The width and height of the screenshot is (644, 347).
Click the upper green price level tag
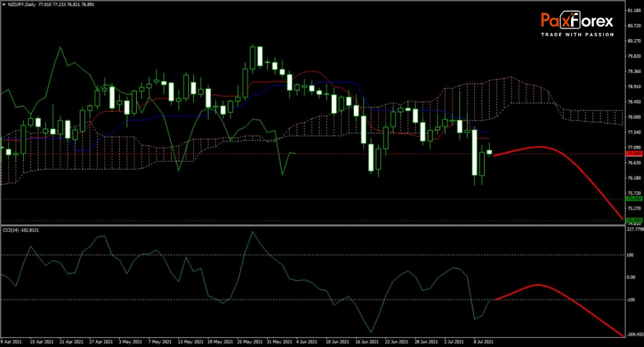click(633, 198)
